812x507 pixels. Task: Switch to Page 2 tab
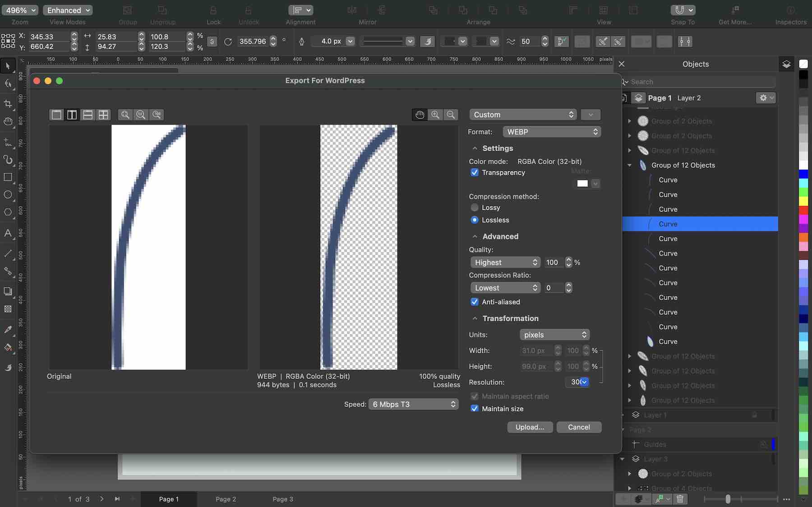tap(225, 499)
